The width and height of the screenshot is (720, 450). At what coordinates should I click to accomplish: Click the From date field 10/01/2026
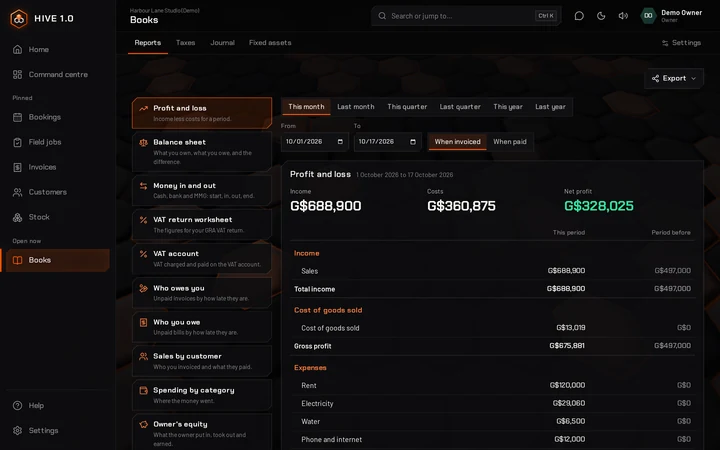tap(315, 142)
